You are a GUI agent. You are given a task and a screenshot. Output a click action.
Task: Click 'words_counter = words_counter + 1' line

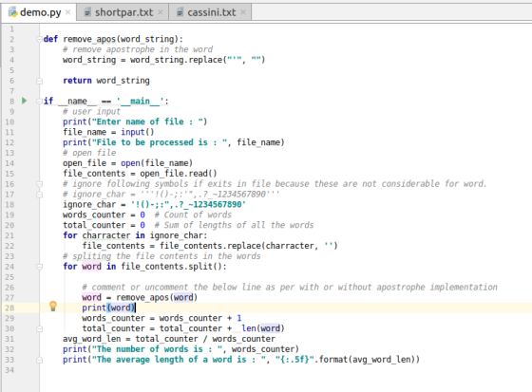click(x=161, y=318)
